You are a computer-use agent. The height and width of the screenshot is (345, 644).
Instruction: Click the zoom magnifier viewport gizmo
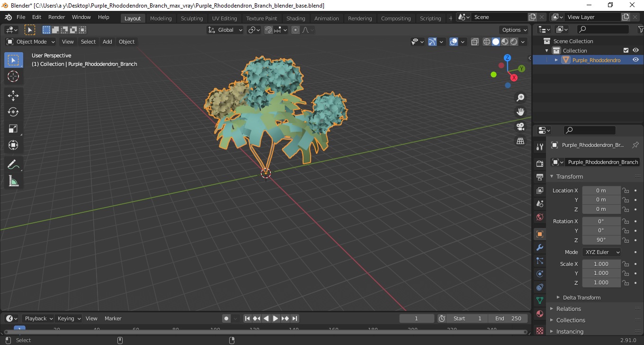point(520,98)
